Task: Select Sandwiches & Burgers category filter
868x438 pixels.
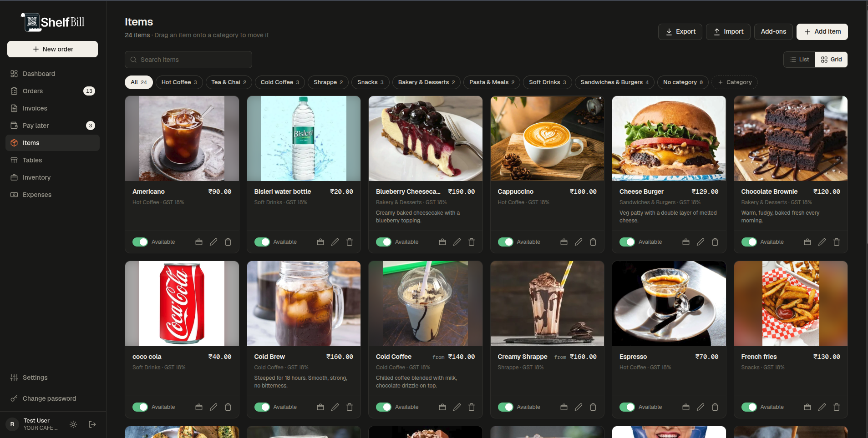Action: click(x=614, y=82)
